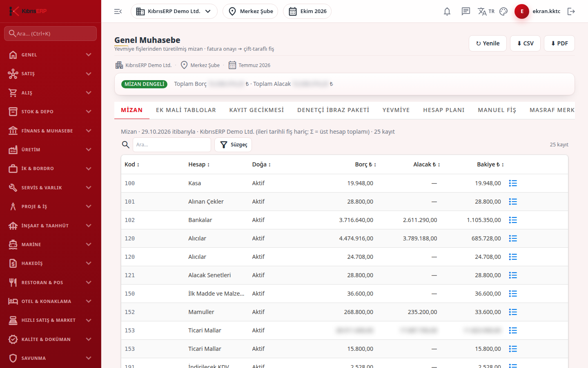Click the table Ara search input
588x368 pixels.
coord(172,145)
